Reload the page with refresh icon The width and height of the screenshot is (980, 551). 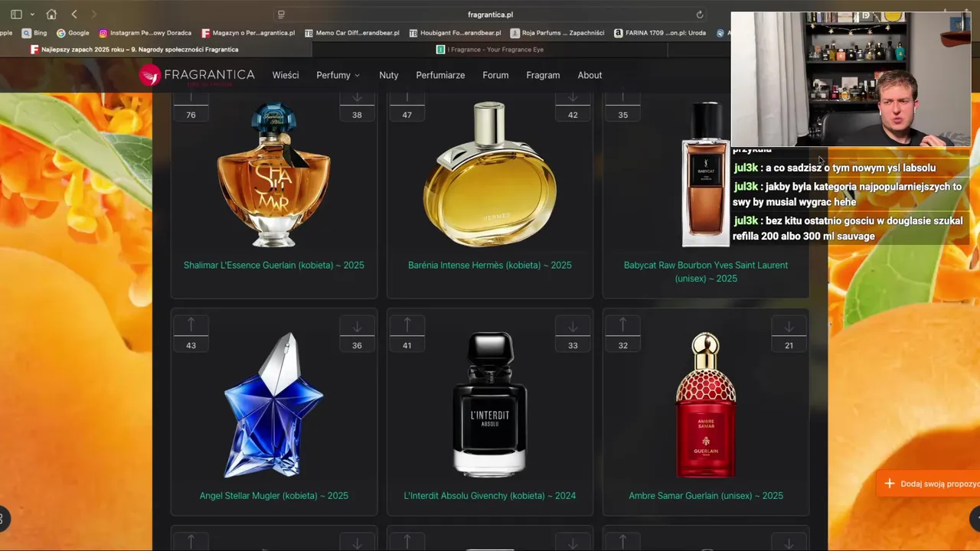(699, 15)
